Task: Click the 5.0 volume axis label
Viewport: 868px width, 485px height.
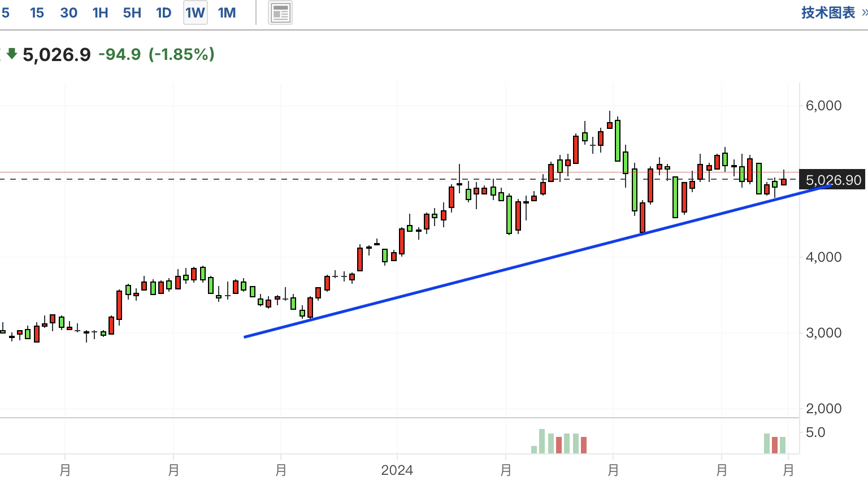Action: [x=815, y=432]
